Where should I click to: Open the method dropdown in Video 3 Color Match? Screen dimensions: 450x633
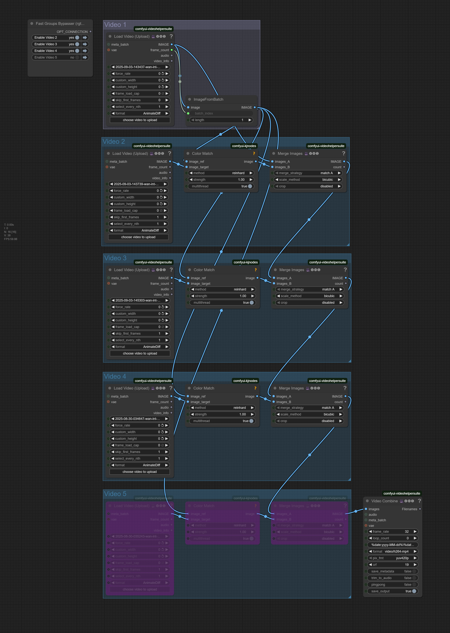pos(222,289)
